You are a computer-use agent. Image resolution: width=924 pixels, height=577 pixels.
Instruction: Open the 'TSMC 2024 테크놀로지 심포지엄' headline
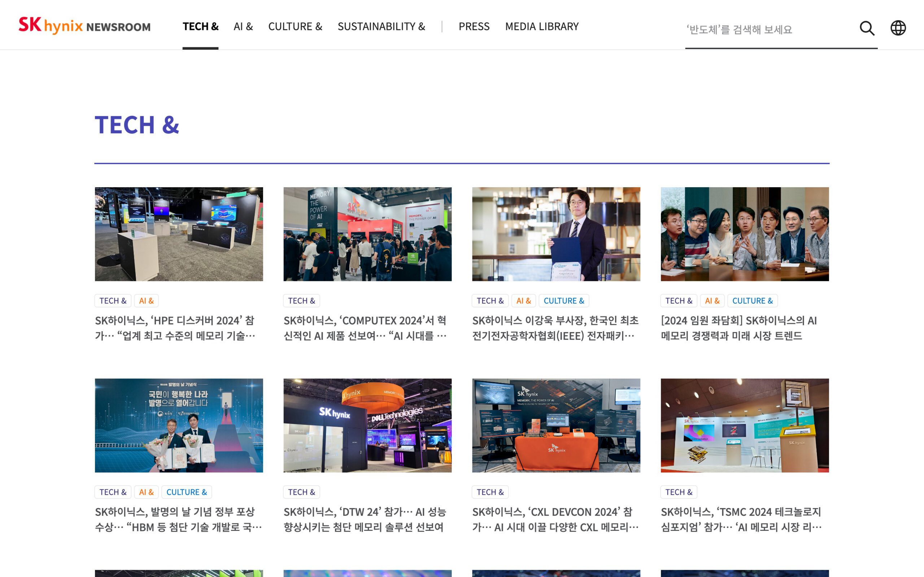741,519
